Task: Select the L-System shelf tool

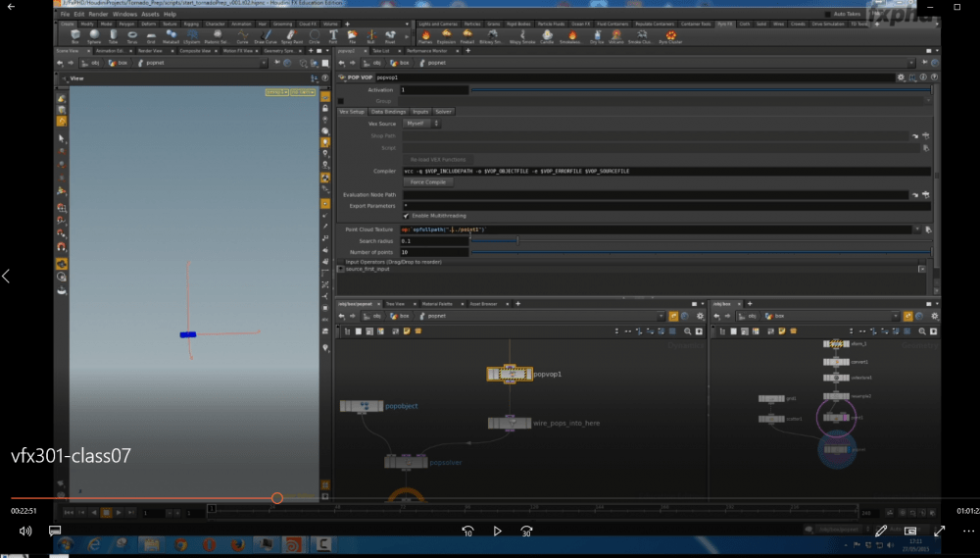Action: [192, 36]
